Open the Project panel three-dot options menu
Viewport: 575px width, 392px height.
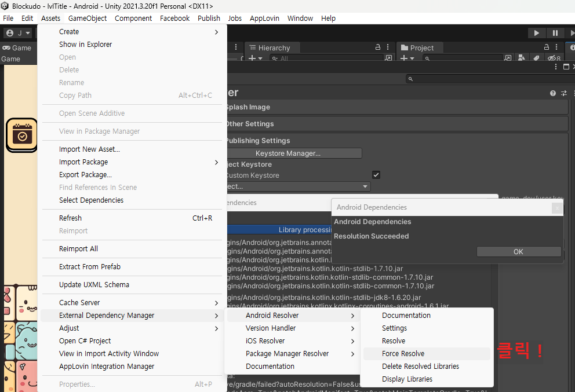[x=556, y=47]
